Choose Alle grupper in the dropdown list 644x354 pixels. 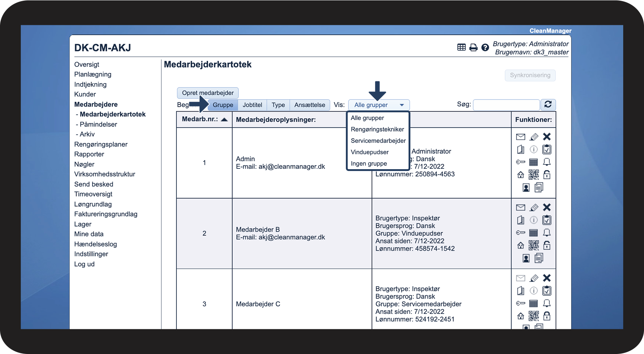pyautogui.click(x=367, y=118)
